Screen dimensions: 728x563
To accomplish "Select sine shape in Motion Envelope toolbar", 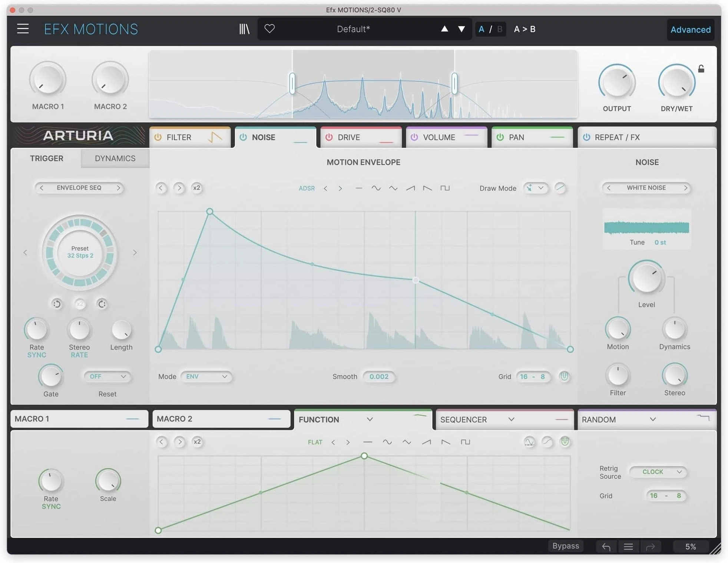I will (376, 188).
